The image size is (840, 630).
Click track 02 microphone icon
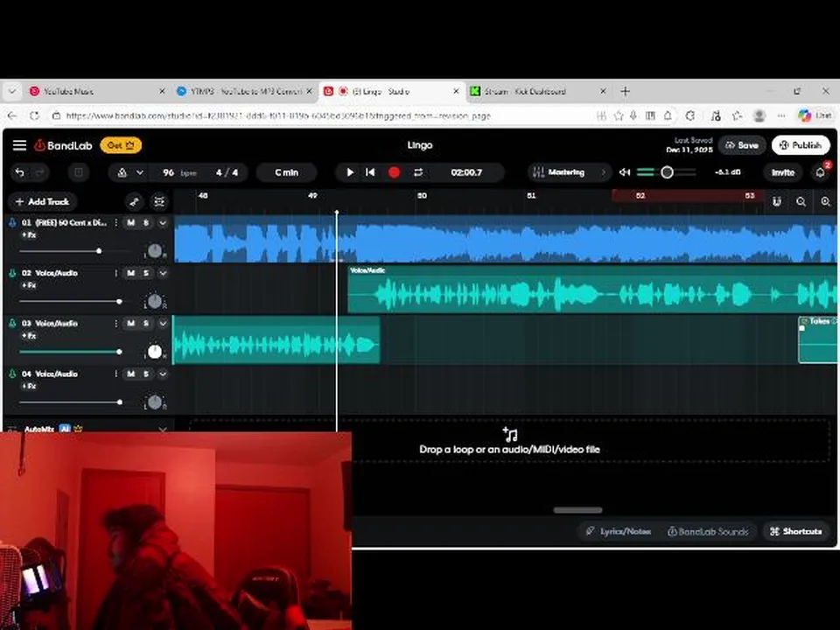click(x=12, y=273)
